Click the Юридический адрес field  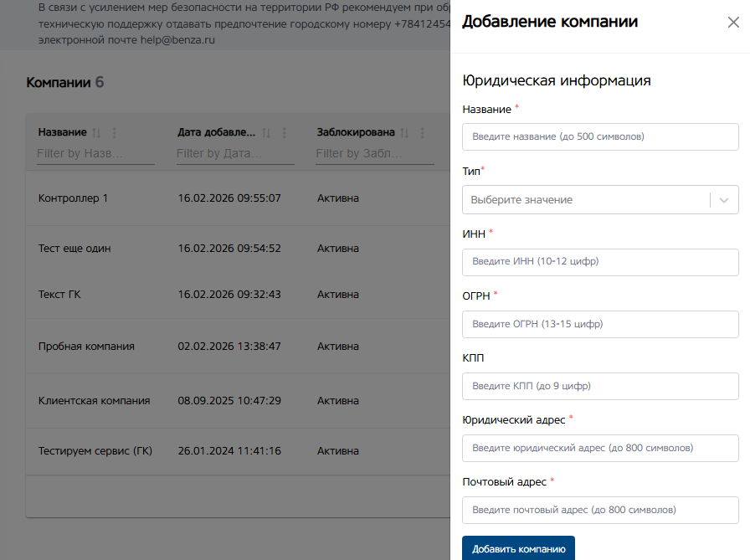point(600,448)
